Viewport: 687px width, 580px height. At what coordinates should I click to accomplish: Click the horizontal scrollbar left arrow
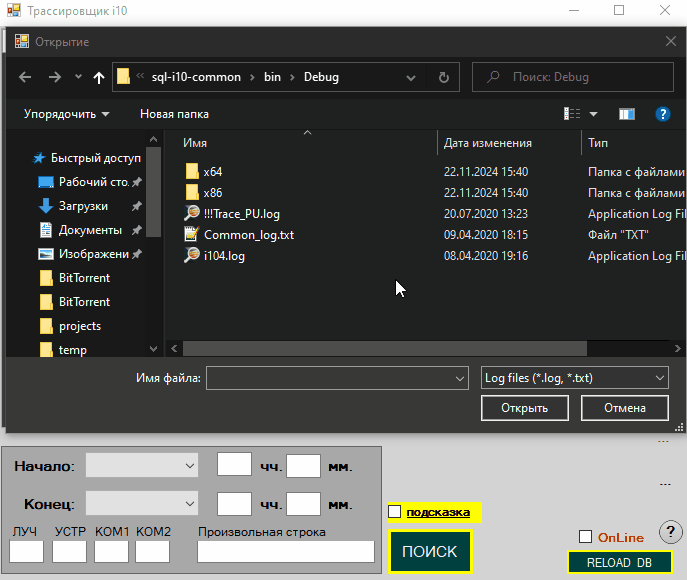pyautogui.click(x=174, y=349)
